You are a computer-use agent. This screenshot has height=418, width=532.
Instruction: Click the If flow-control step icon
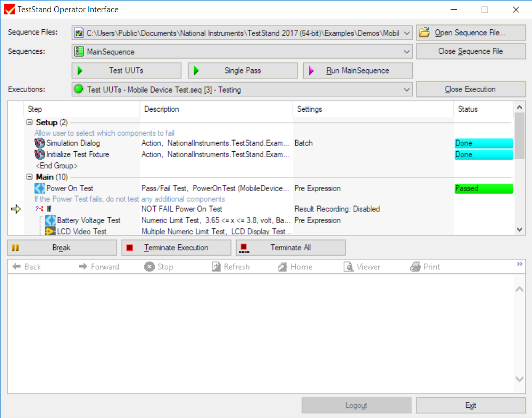[40, 209]
